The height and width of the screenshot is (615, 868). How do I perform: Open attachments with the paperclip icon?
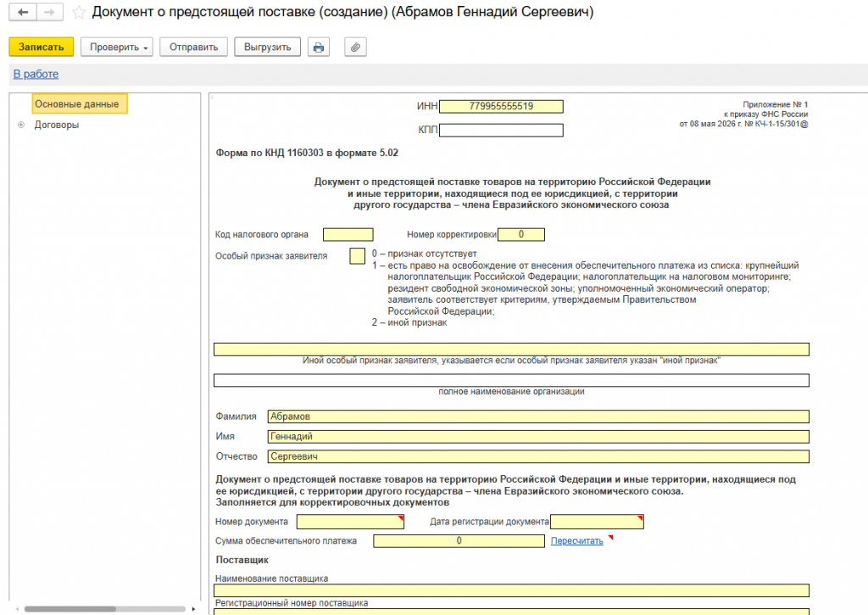click(355, 48)
